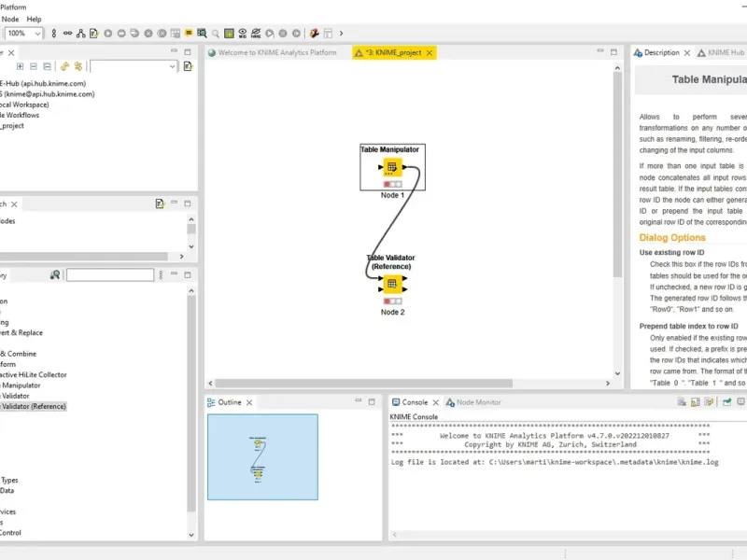Open the 100% zoom dropdown
The width and height of the screenshot is (747, 560).
point(37,34)
